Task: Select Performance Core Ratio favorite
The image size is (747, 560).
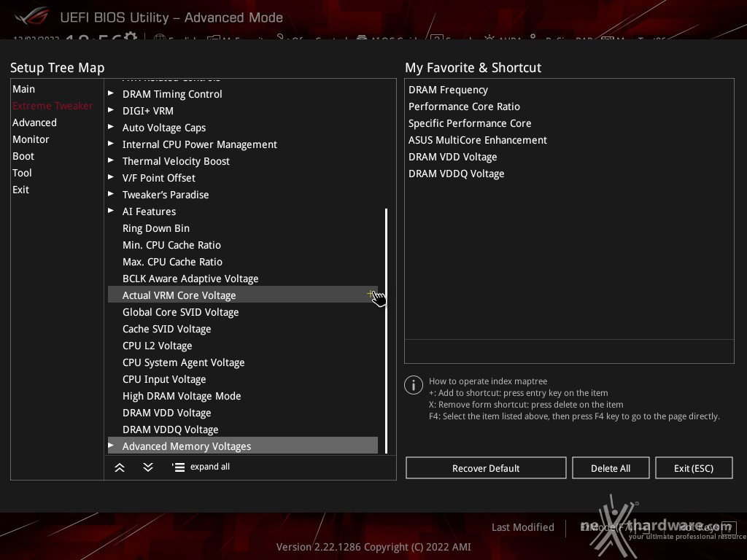Action: point(464,106)
